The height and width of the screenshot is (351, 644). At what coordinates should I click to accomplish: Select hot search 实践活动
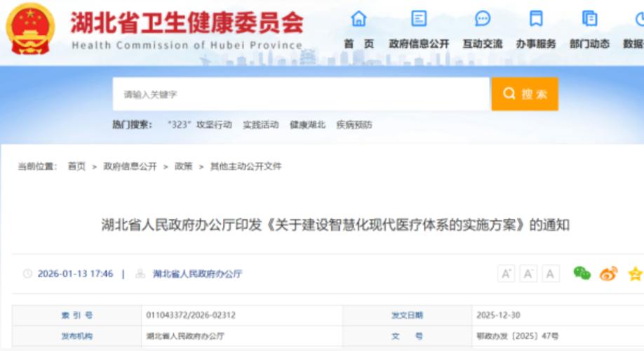pyautogui.click(x=261, y=124)
